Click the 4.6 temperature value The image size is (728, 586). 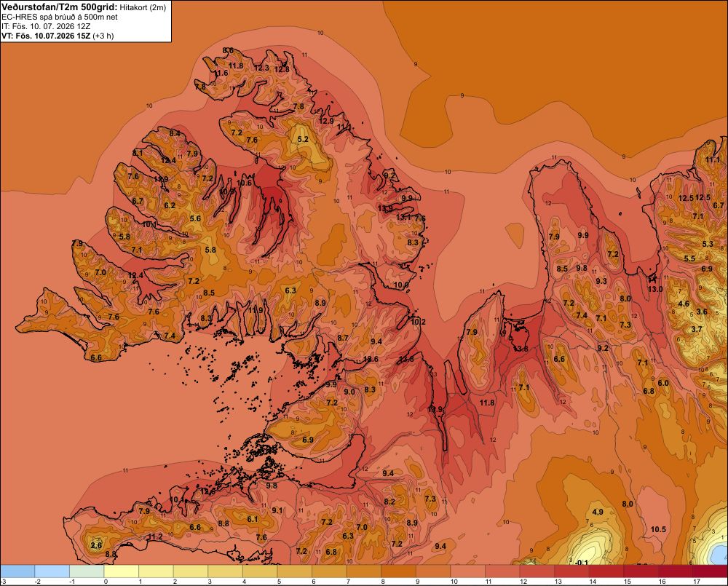[x=684, y=304]
